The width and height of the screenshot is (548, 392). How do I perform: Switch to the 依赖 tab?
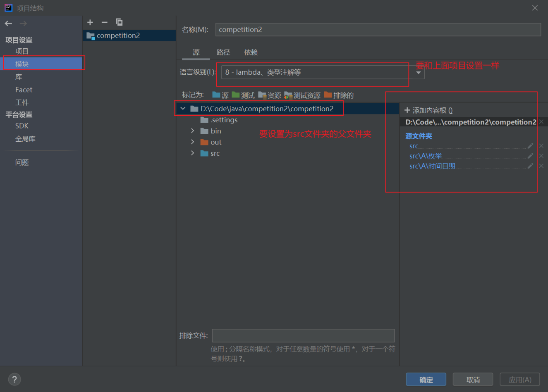[251, 52]
